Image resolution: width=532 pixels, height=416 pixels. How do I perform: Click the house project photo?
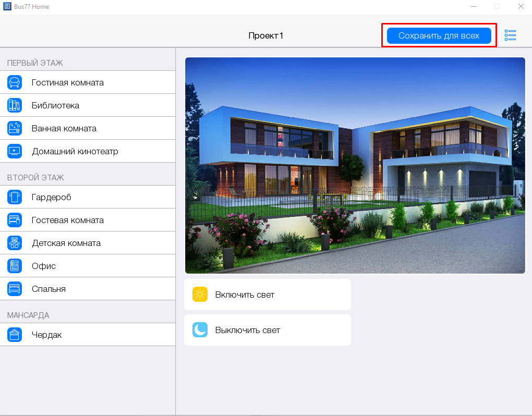(x=355, y=165)
